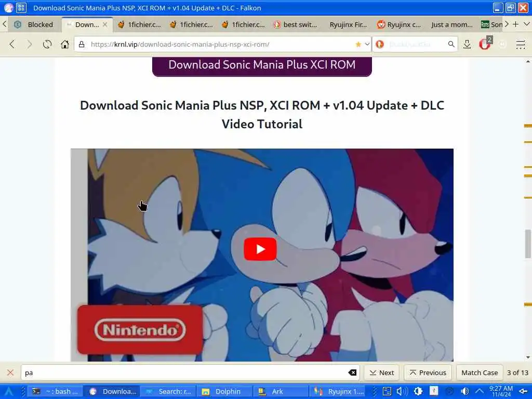Open the Falkon main hamburger menu
The width and height of the screenshot is (532, 399).
(x=520, y=44)
